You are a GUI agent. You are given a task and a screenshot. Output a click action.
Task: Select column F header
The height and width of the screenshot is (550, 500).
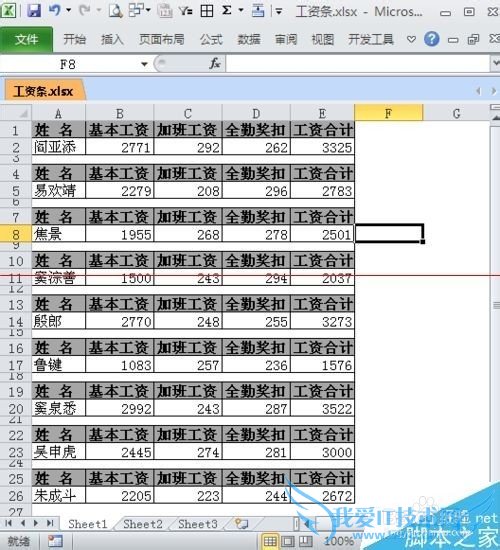(x=388, y=113)
